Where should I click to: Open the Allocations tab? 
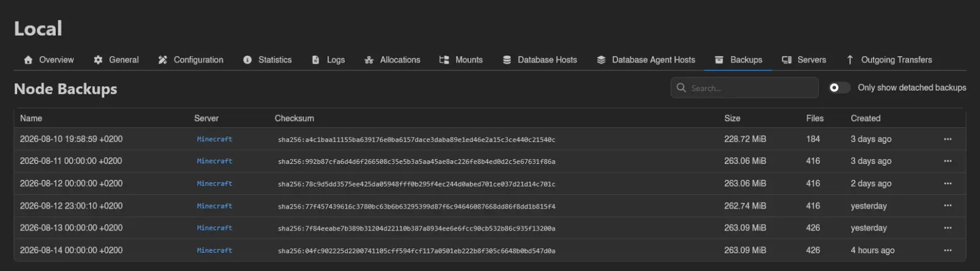tap(392, 60)
